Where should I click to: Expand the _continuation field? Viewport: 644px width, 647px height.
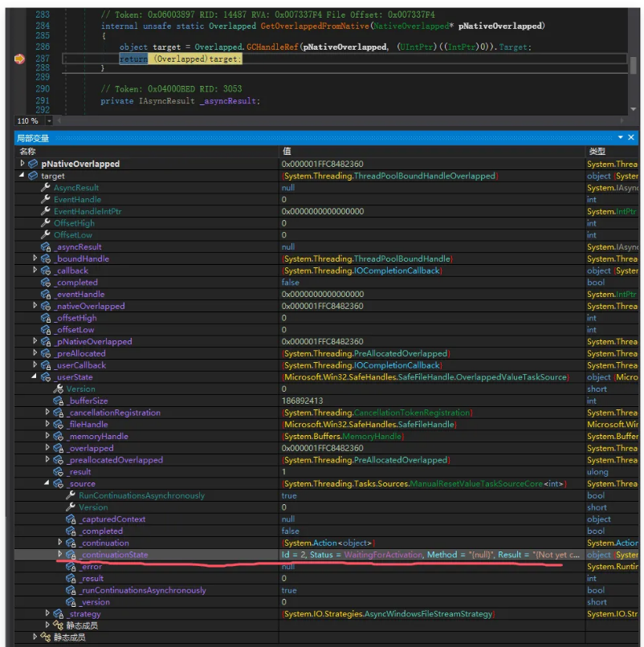(x=60, y=542)
